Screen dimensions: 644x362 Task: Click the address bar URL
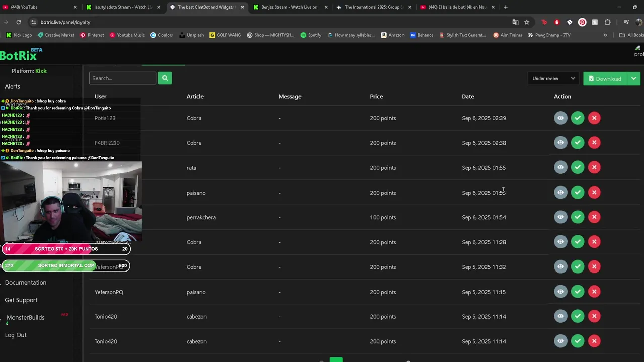click(65, 22)
